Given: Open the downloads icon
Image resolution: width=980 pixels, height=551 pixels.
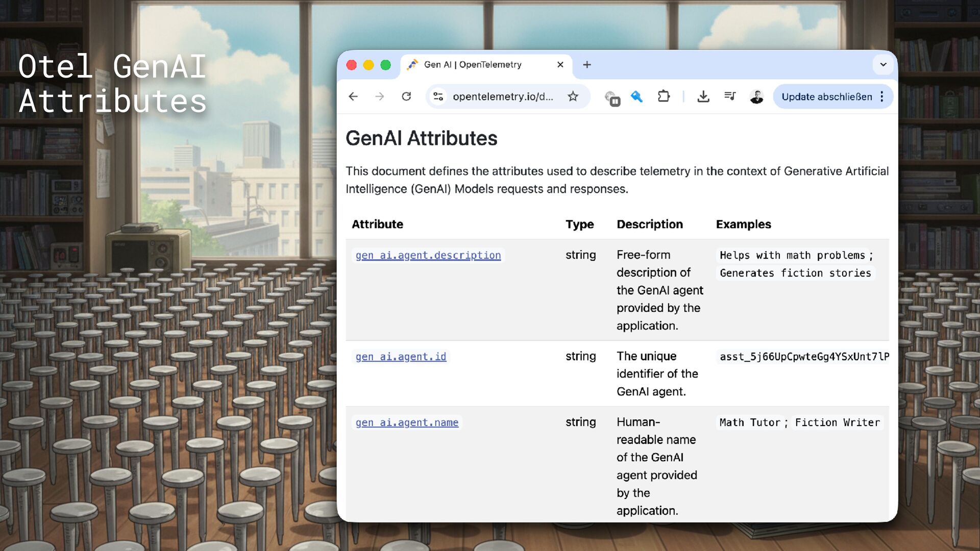Looking at the screenshot, I should tap(703, 96).
